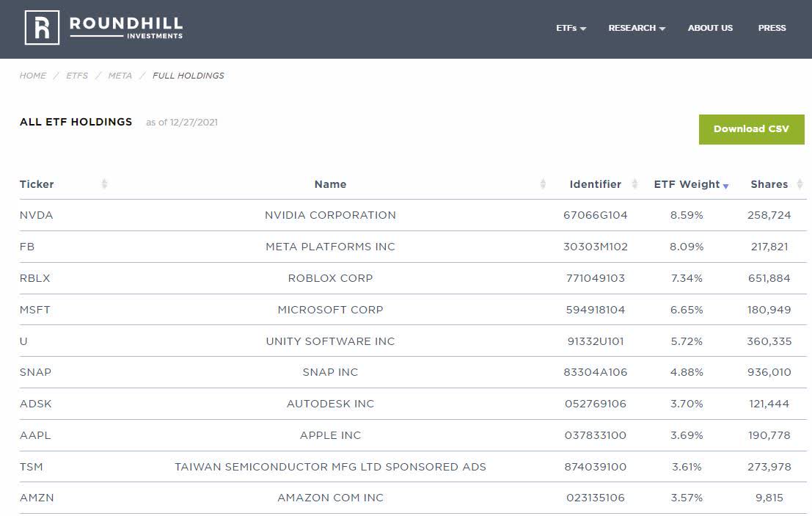Open the Research dropdown menu

pyautogui.click(x=637, y=28)
